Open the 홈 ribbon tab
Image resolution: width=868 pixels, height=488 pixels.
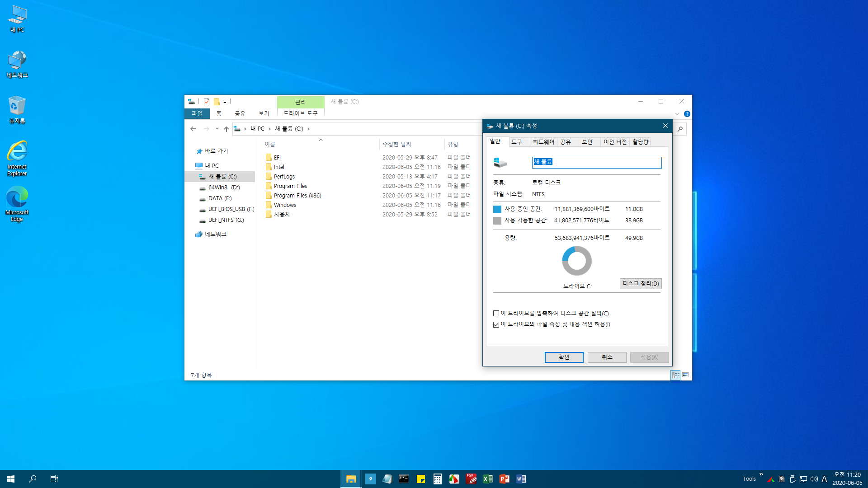219,113
